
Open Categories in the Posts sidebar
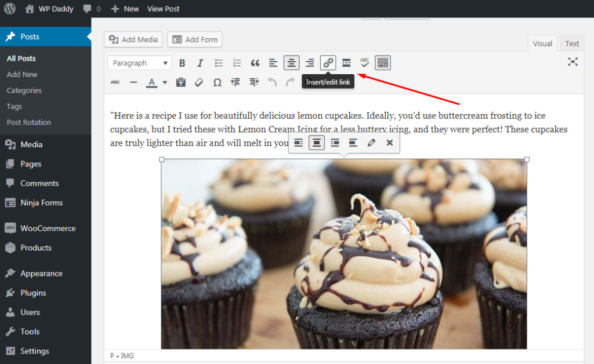point(26,90)
